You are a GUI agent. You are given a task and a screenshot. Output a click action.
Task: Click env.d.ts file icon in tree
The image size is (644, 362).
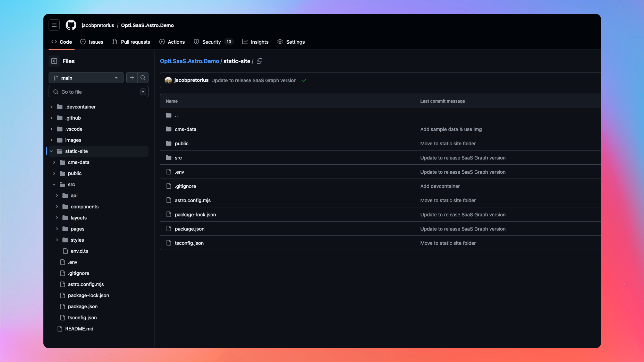(x=65, y=251)
